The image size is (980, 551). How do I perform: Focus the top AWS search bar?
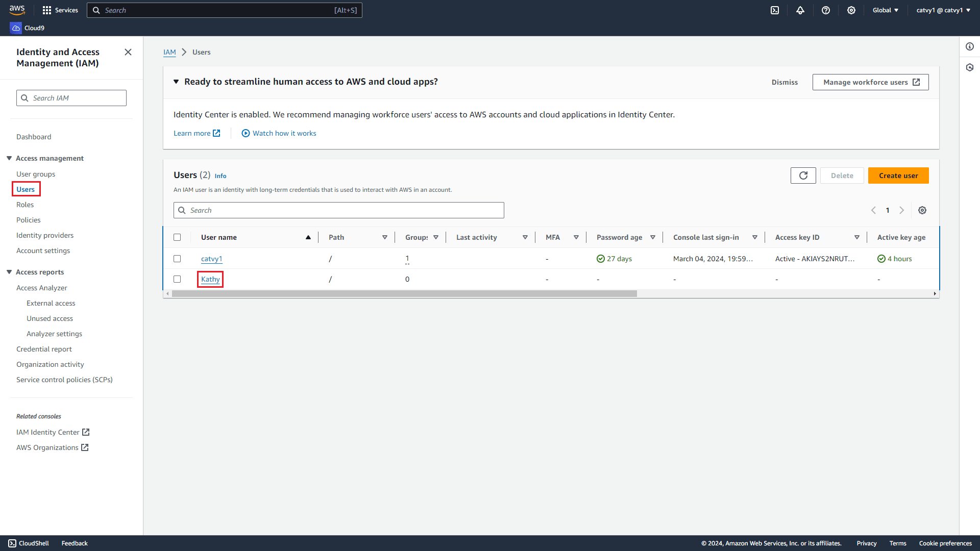(x=225, y=10)
